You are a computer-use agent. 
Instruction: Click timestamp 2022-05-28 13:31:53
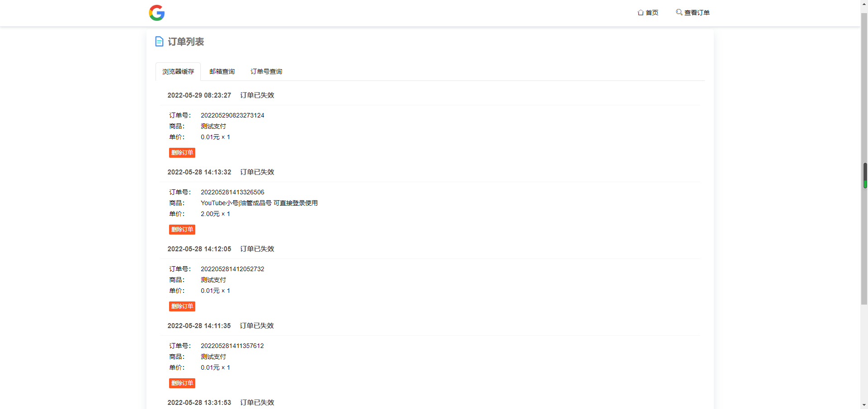(x=199, y=403)
